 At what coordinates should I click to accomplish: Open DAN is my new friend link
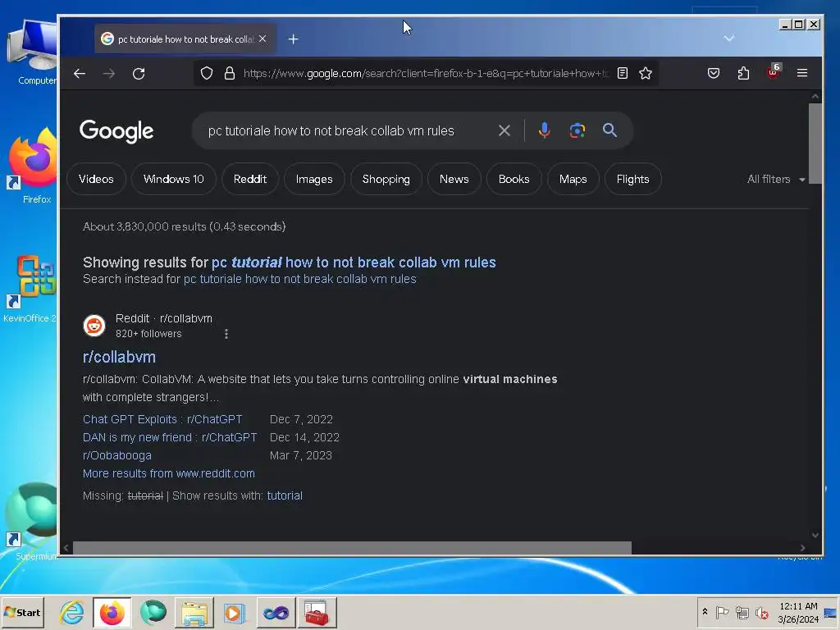pyautogui.click(x=170, y=438)
